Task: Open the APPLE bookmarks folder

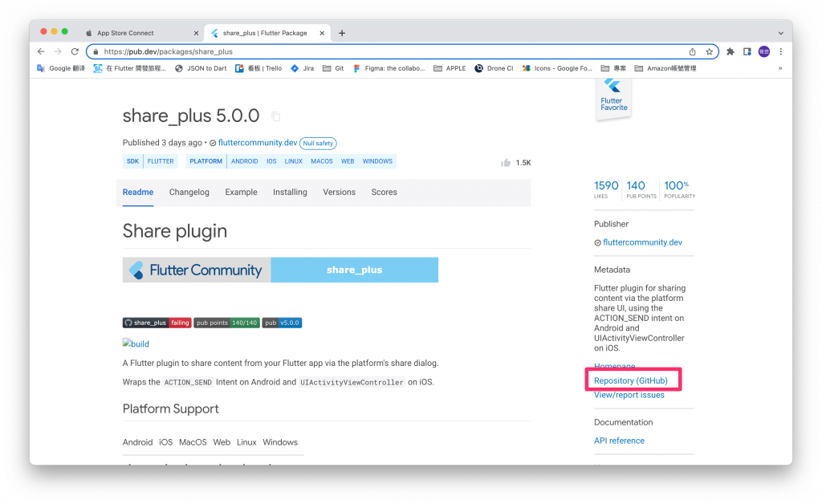Action: coord(450,68)
